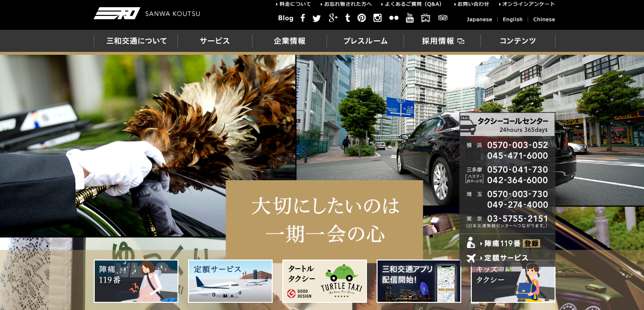Switch site language to English

click(x=512, y=20)
